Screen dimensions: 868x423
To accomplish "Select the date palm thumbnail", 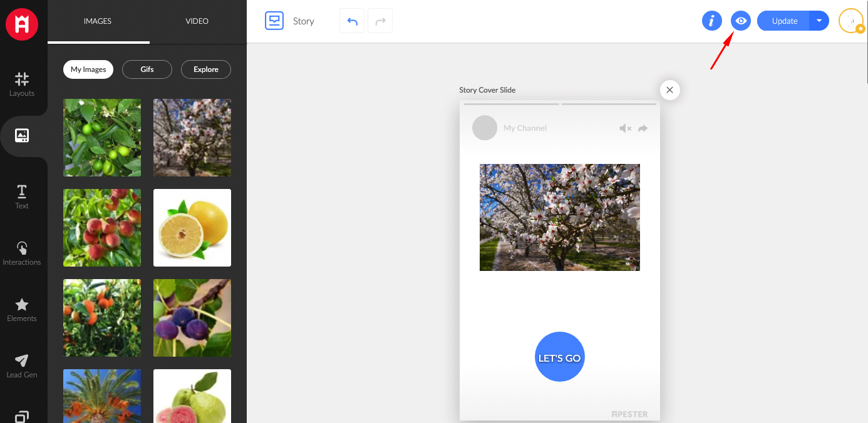I will [x=102, y=396].
